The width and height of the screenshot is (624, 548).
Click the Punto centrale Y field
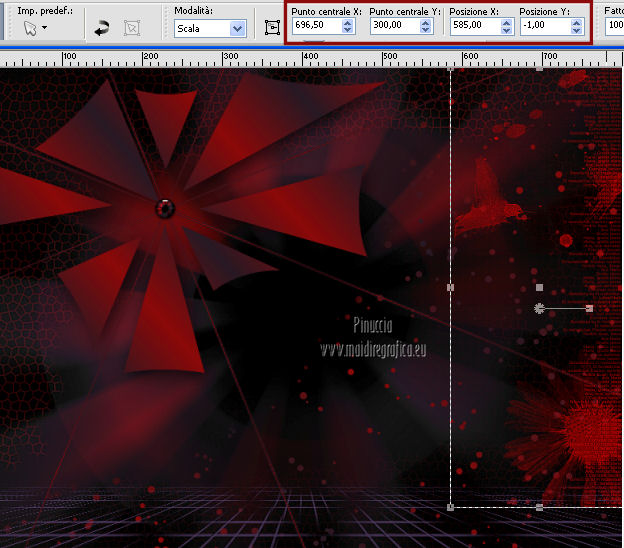tap(395, 26)
